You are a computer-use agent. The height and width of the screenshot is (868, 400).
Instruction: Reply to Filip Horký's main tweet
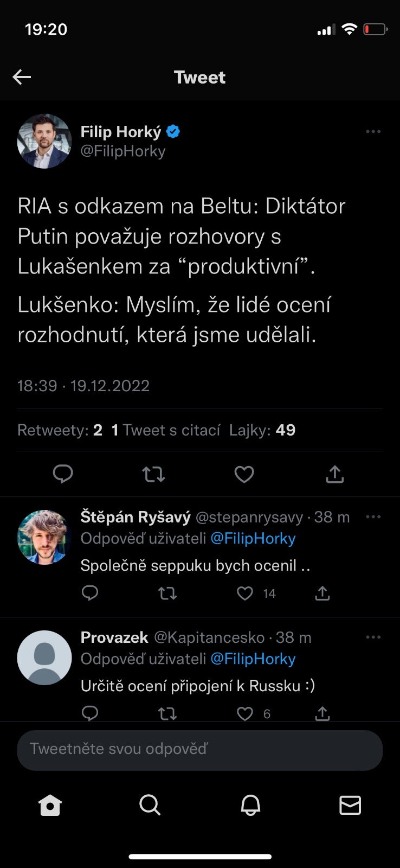[x=63, y=474]
